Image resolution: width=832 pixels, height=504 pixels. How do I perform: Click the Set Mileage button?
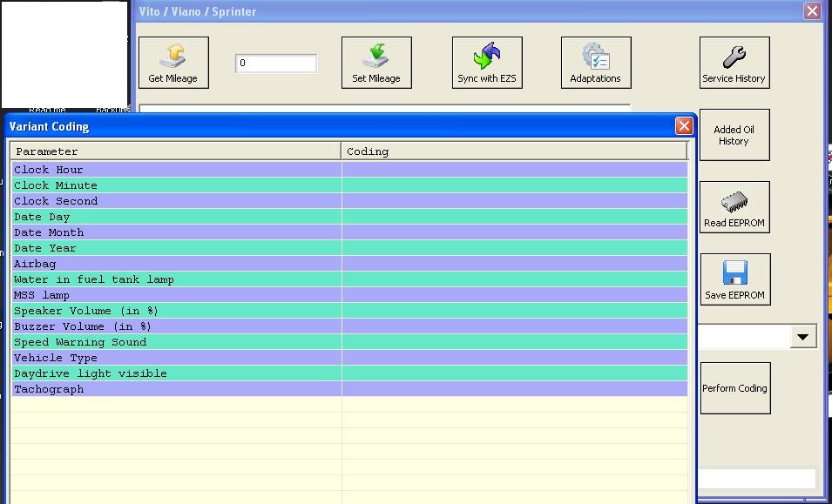point(376,63)
